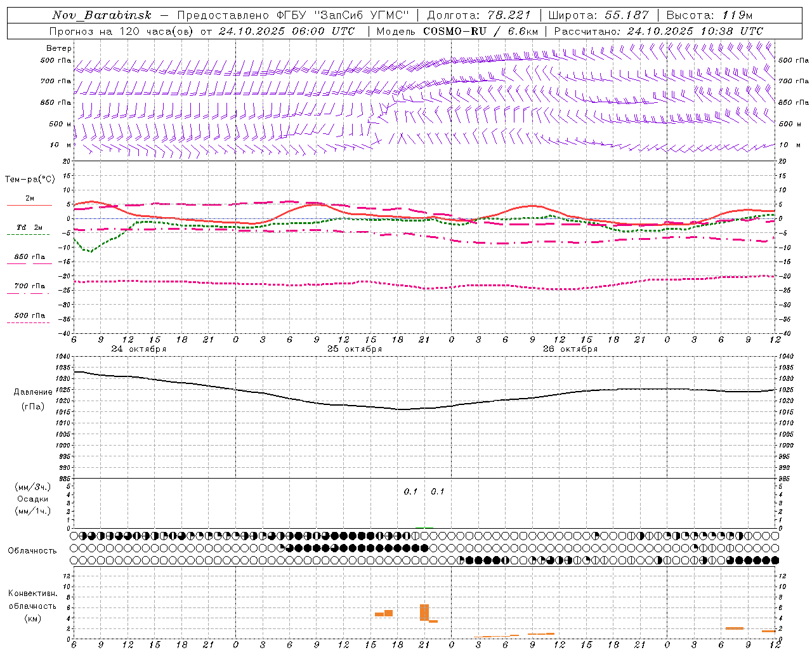
Task: Click the 25 октября date label
Action: coord(355,349)
